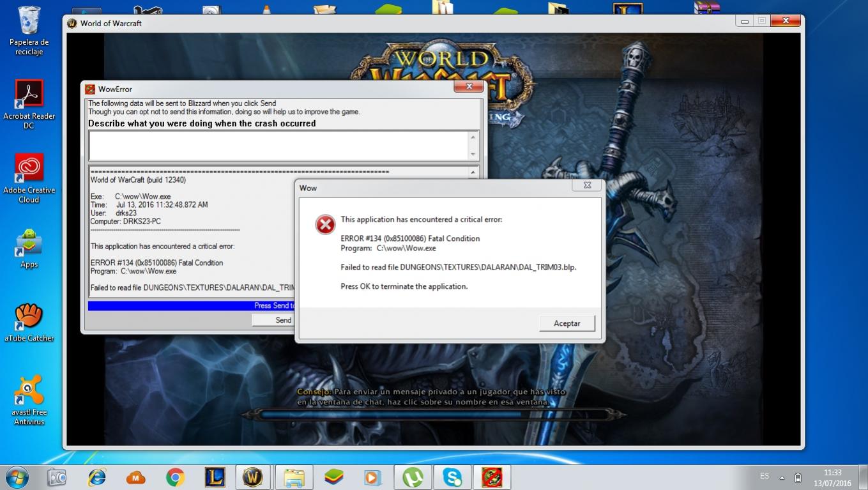This screenshot has width=868, height=490.
Task: Click 'Press OK to terminate the application.' text
Action: (x=404, y=287)
